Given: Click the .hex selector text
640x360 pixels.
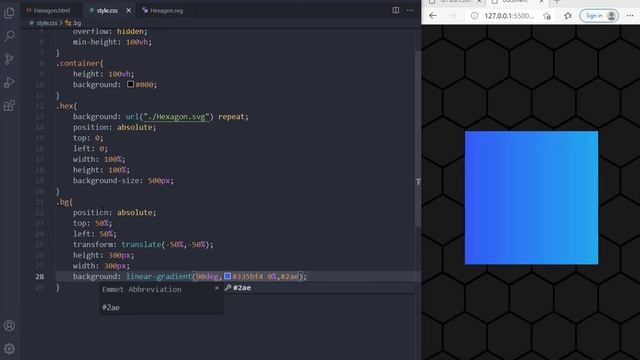Looking at the screenshot, I should click(66, 106).
